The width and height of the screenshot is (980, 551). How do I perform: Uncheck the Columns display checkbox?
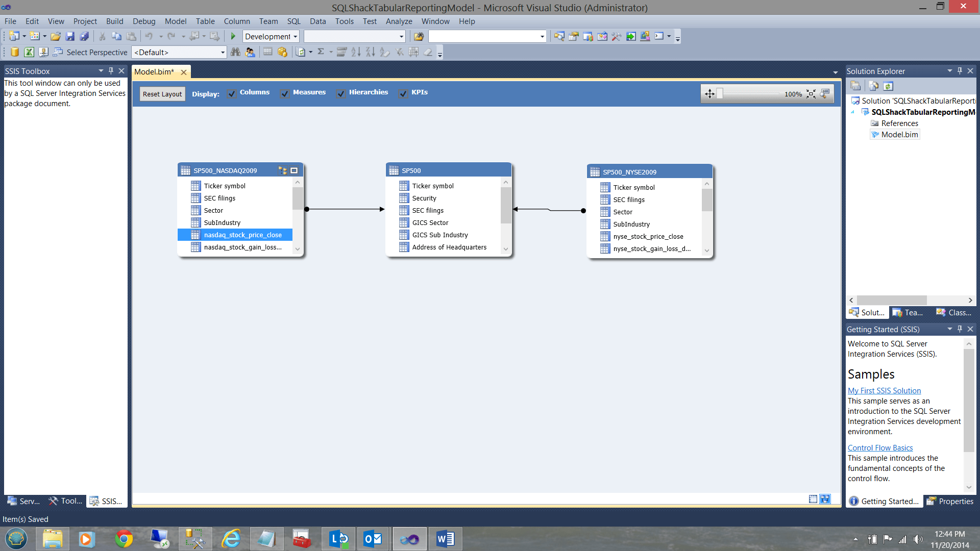click(232, 93)
